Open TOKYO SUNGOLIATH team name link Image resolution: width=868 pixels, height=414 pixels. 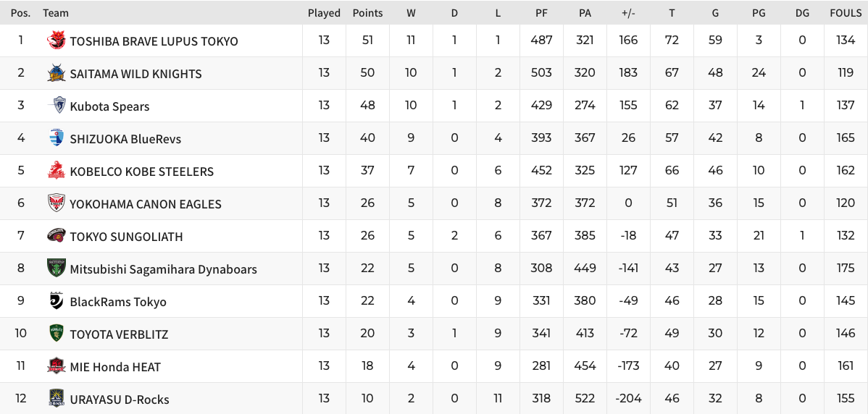126,237
